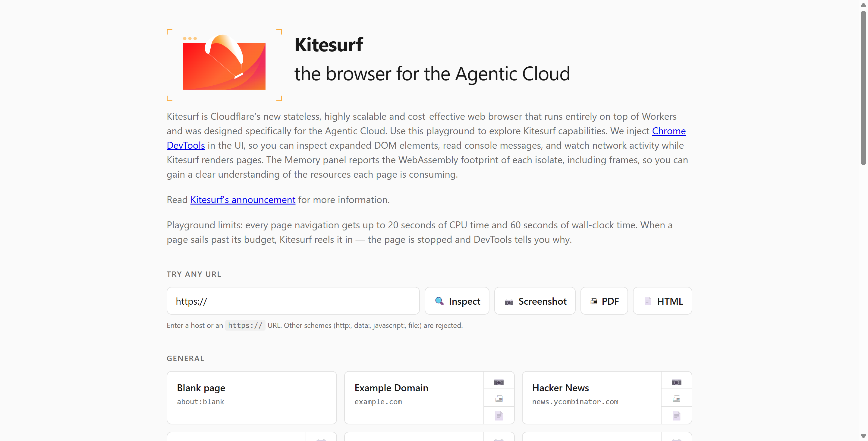Click the printer icon in PDF button

tap(594, 301)
